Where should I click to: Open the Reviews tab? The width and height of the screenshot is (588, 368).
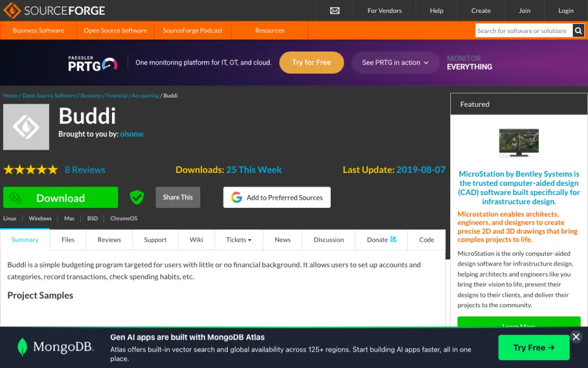(109, 240)
